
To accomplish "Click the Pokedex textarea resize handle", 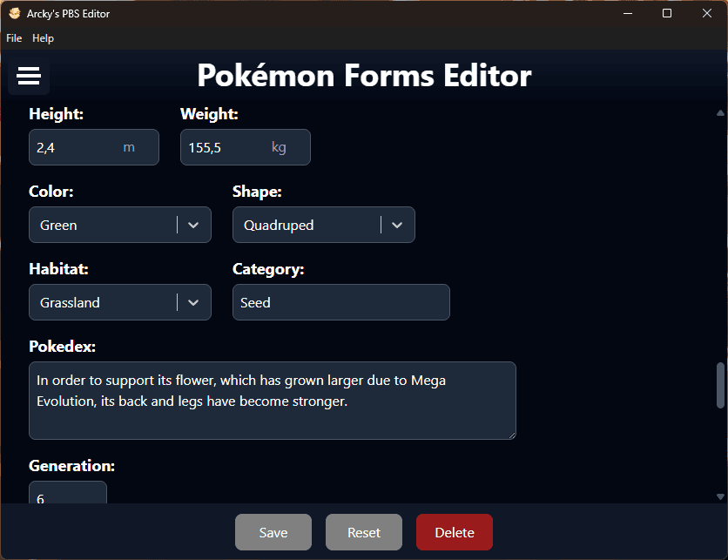I will (x=511, y=435).
